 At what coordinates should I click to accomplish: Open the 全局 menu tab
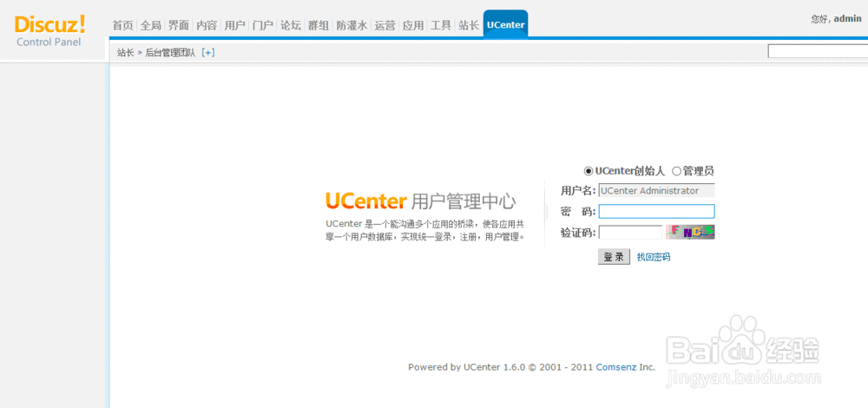click(x=150, y=25)
